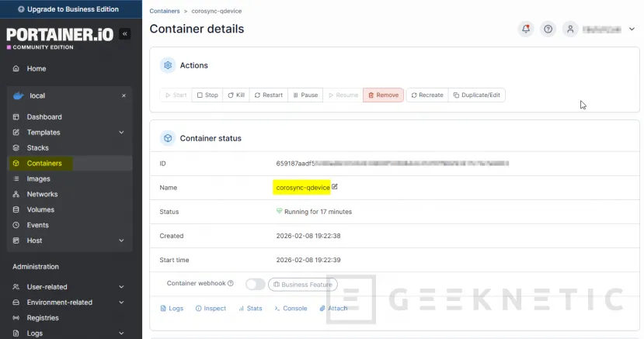The height and width of the screenshot is (339, 644).
Task: Open the Inspect link
Action: tap(211, 308)
